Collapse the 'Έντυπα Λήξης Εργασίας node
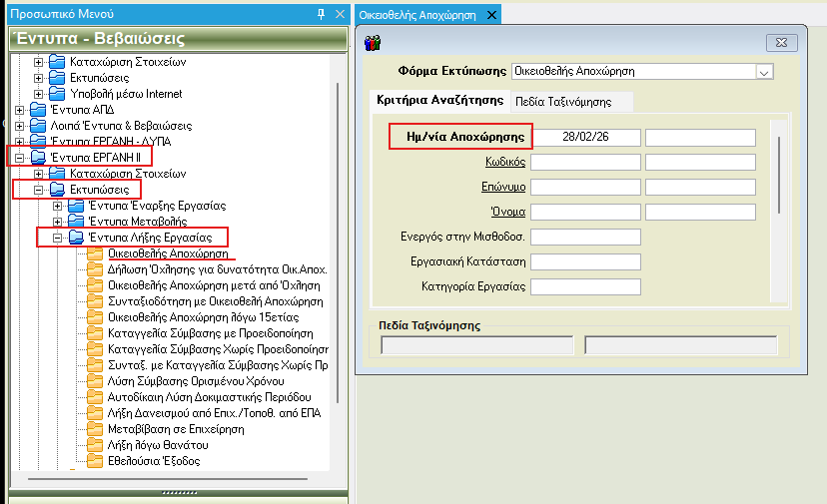 [x=58, y=238]
